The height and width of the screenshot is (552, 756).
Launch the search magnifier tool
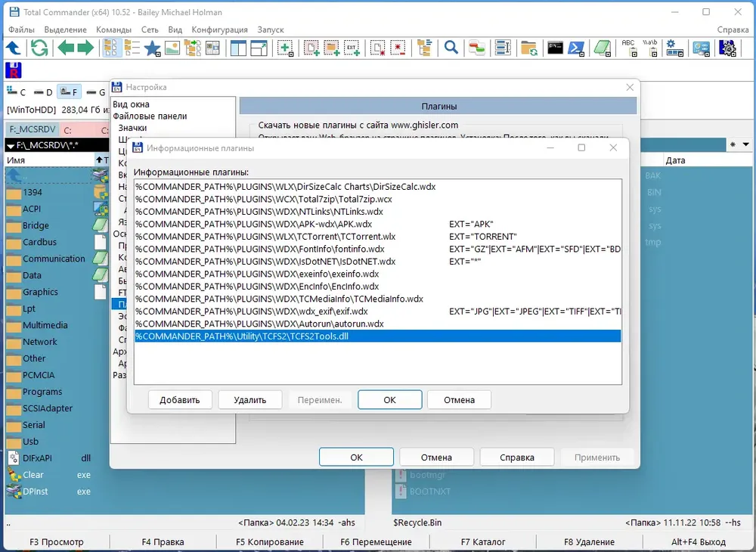(451, 48)
